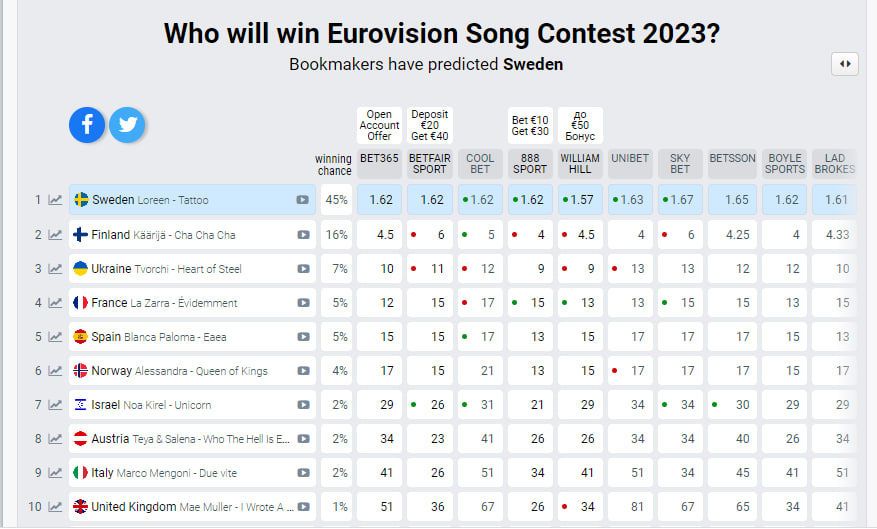Open United Kingdom Mae Muller entry
877x529 pixels.
click(190, 507)
